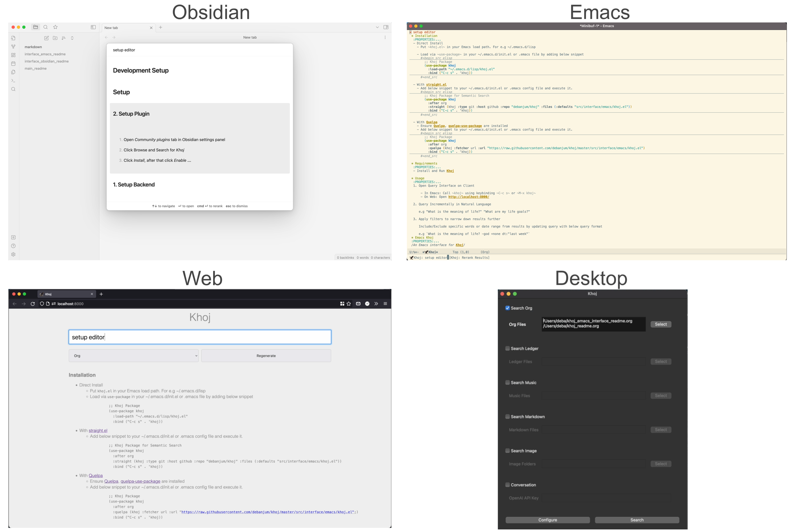Click the new note icon
This screenshot has width=793, height=532.
46,38
